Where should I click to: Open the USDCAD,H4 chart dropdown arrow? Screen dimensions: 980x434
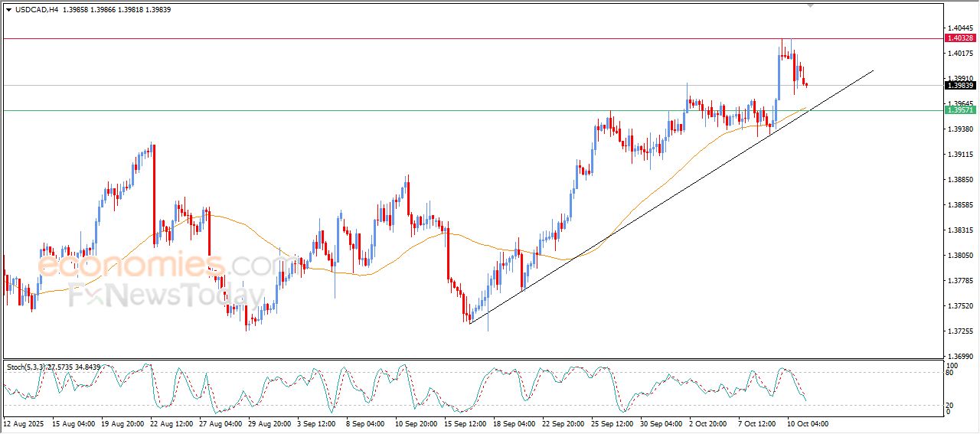coord(8,10)
